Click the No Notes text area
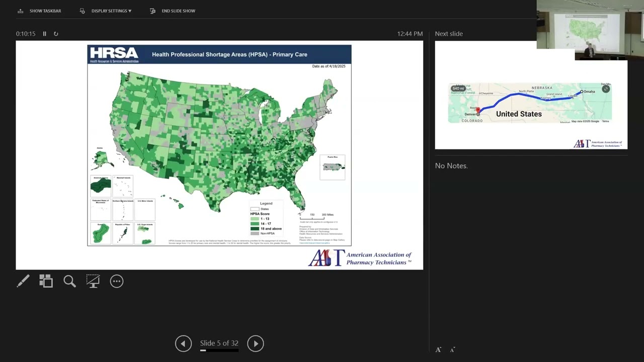This screenshot has width=644, height=362. (x=451, y=165)
